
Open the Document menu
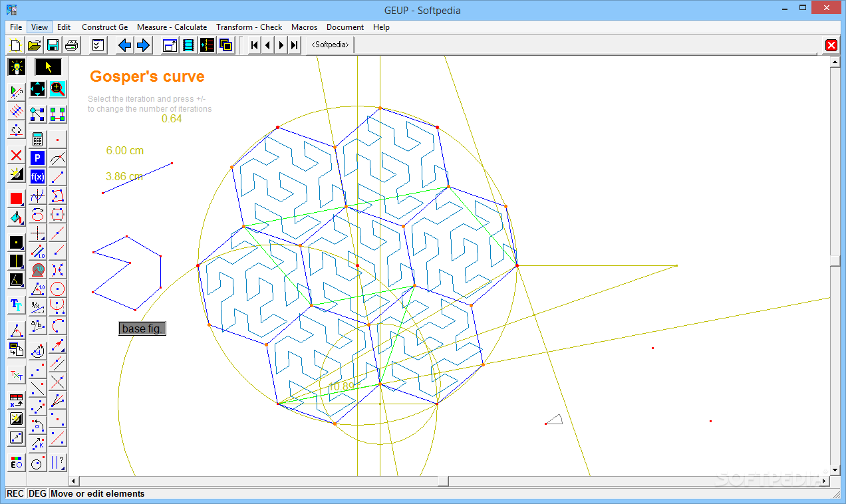(345, 27)
